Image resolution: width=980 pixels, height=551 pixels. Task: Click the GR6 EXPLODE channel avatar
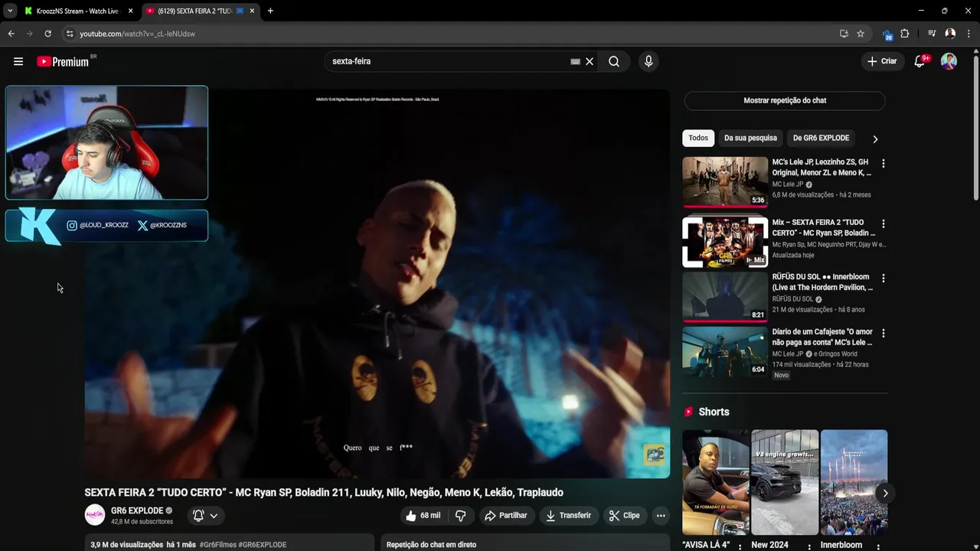pos(95,515)
